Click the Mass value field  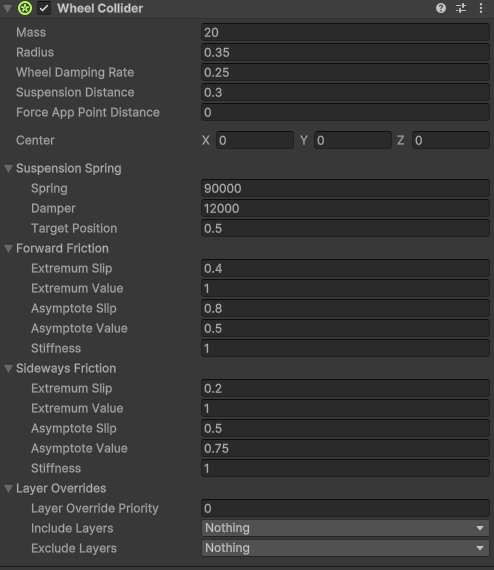pos(345,32)
